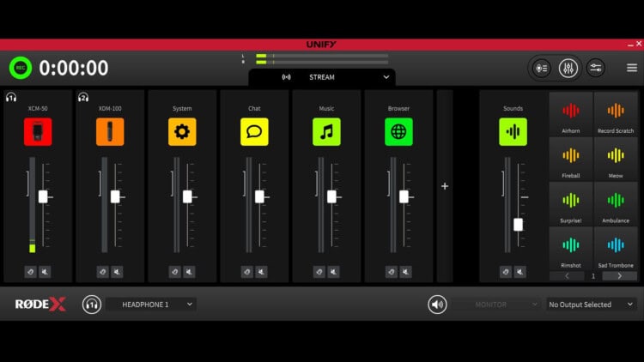Click the Sounds fader handle

[x=519, y=225]
